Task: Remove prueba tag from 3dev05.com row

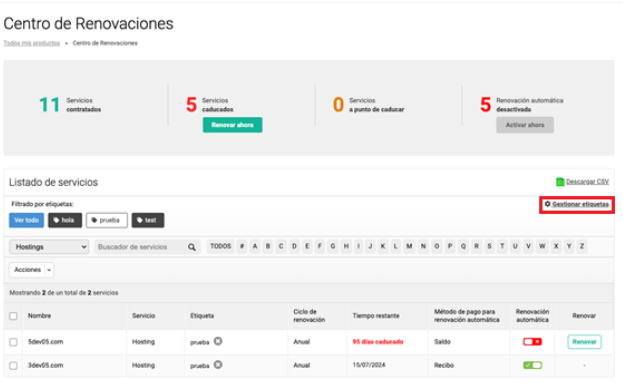Action: (218, 365)
